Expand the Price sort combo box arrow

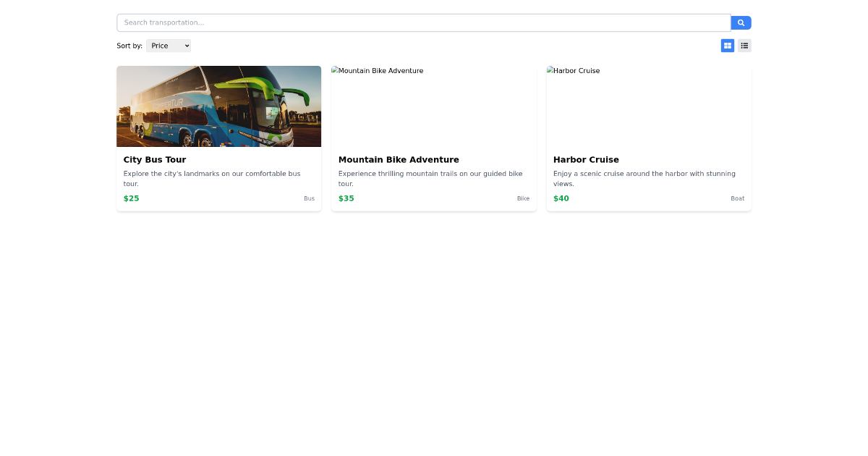pos(184,46)
